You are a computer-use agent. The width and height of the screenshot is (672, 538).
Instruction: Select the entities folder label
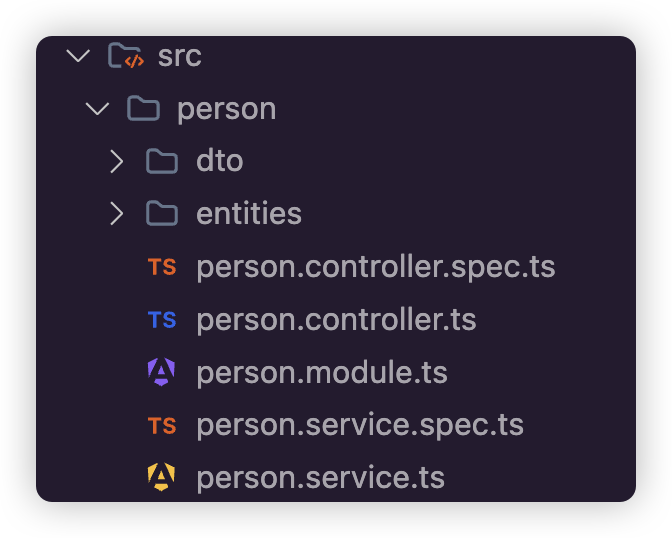249,214
